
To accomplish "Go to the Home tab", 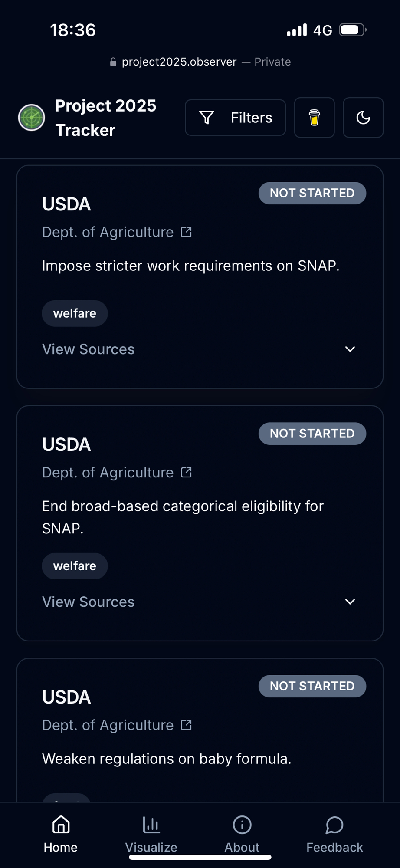I will 61,834.
